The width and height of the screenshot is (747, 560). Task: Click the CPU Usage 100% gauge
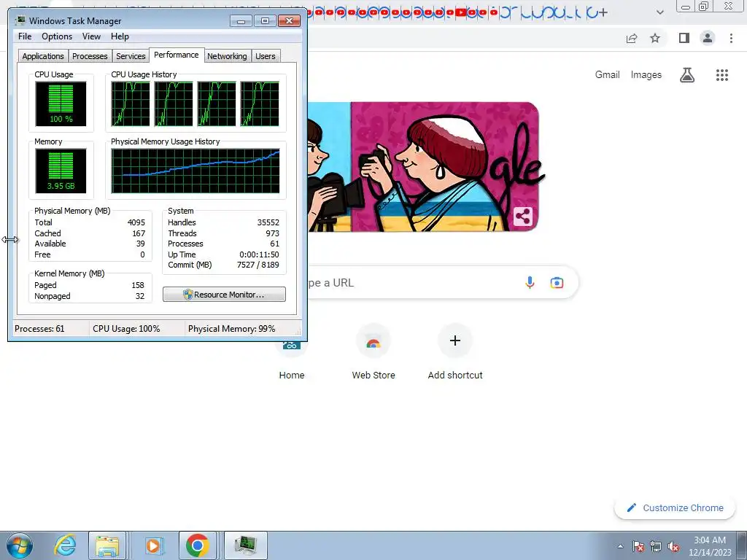tap(61, 104)
